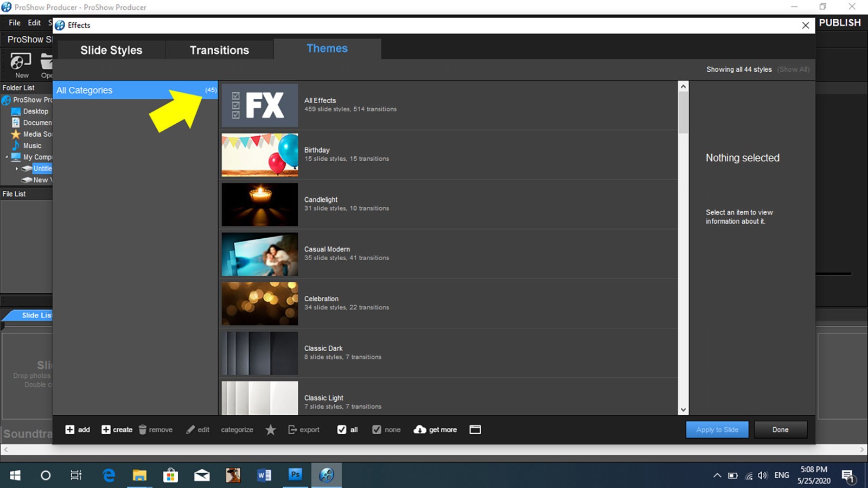This screenshot has width=868, height=488.
Task: Switch to the Slide Styles tab
Action: tap(111, 50)
